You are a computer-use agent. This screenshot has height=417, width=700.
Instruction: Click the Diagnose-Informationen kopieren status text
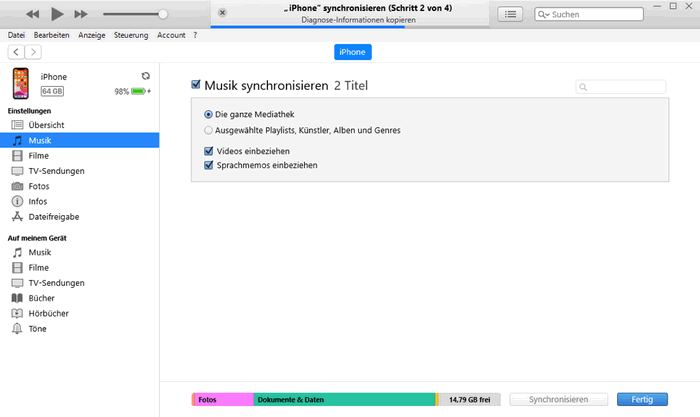click(x=358, y=20)
